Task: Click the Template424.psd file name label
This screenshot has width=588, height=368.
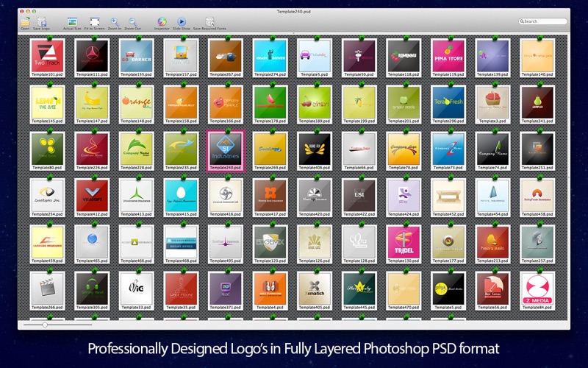Action: [x=404, y=214]
